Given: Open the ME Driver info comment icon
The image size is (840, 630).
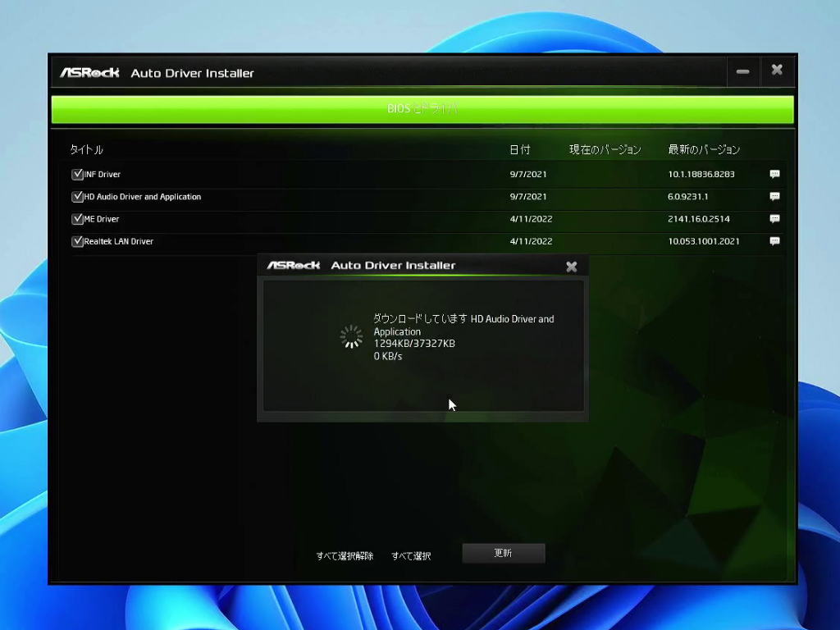Looking at the screenshot, I should pos(774,219).
